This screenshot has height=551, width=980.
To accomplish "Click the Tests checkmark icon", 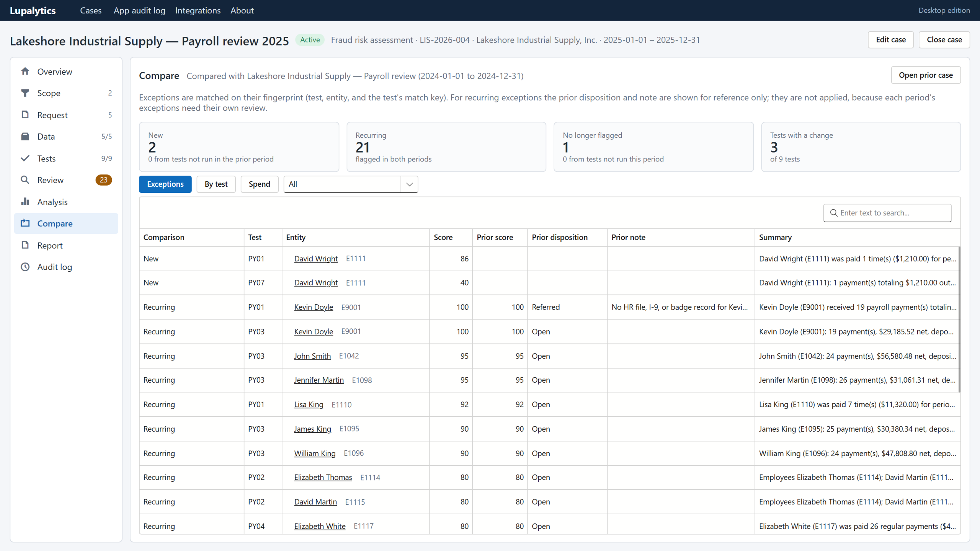I will pos(25,158).
